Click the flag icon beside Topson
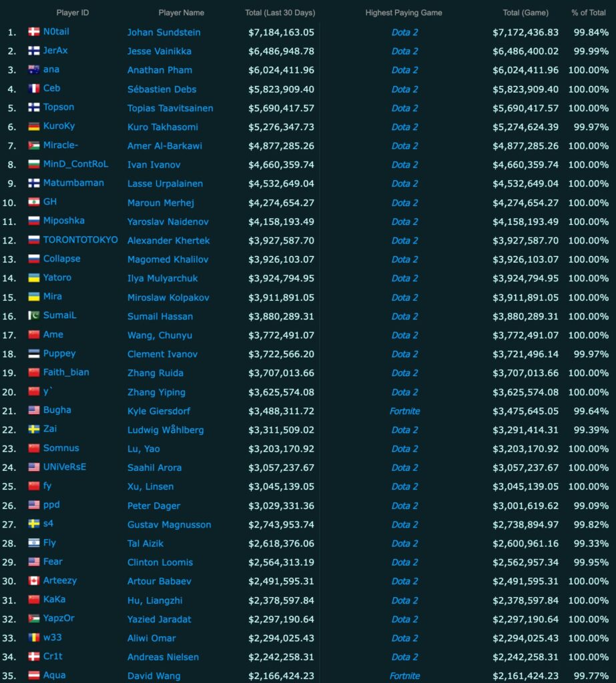This screenshot has height=683, width=616. [x=34, y=107]
